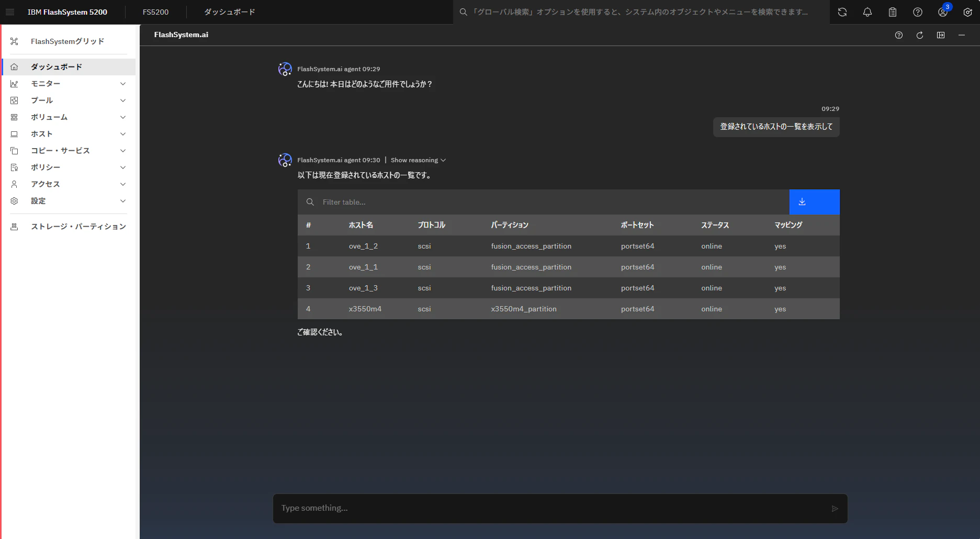Click the ダッシュボード breadcrumb in top bar
The height and width of the screenshot is (539, 980).
[230, 12]
